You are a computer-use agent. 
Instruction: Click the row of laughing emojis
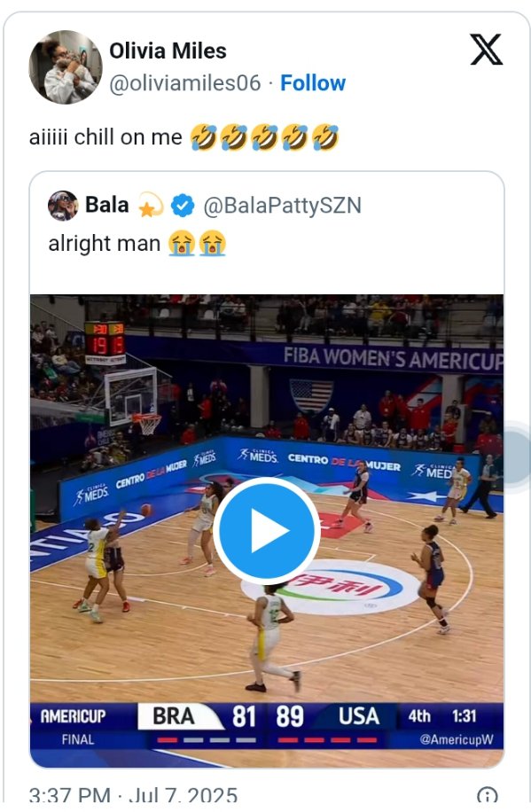pos(264,137)
